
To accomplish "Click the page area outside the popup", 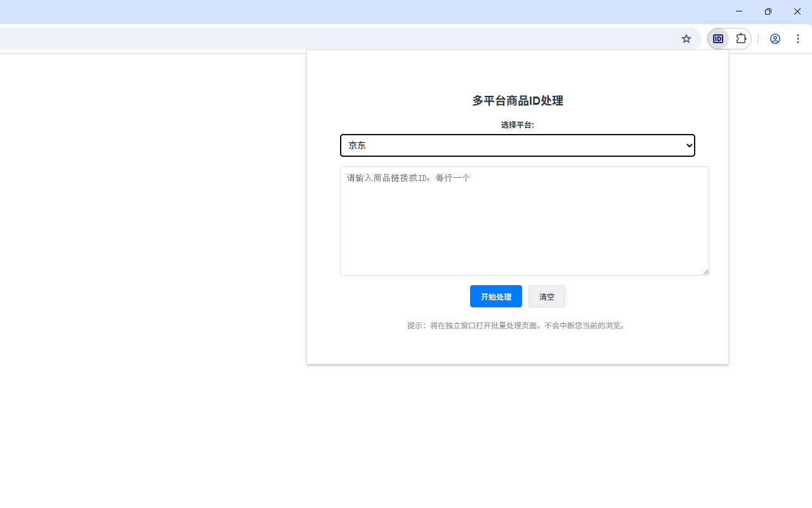I will (159, 413).
